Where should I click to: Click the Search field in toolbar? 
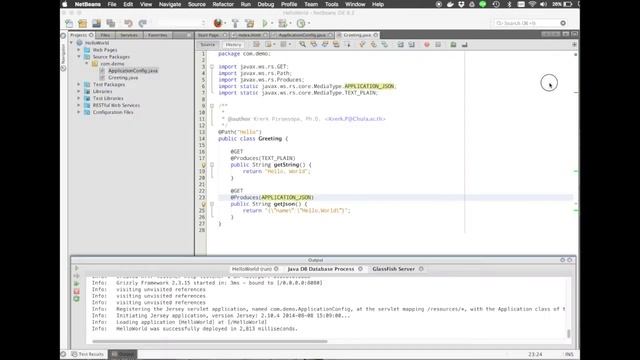pyautogui.click(x=530, y=23)
